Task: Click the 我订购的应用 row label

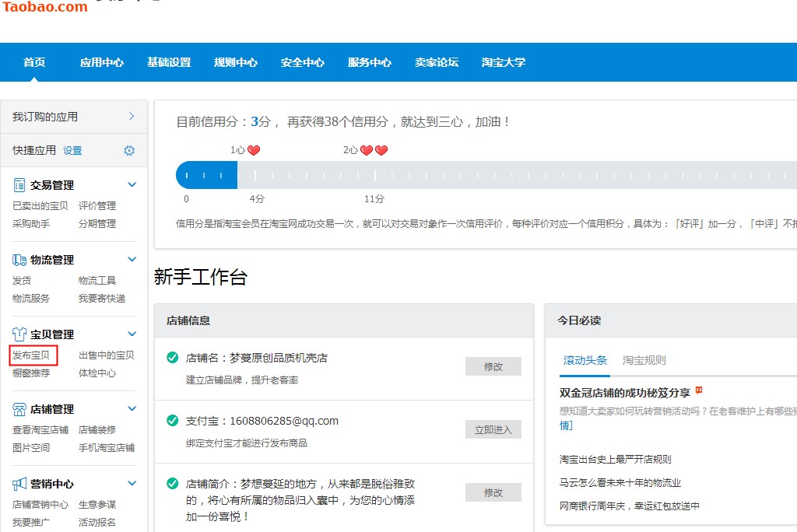Action: (x=45, y=117)
